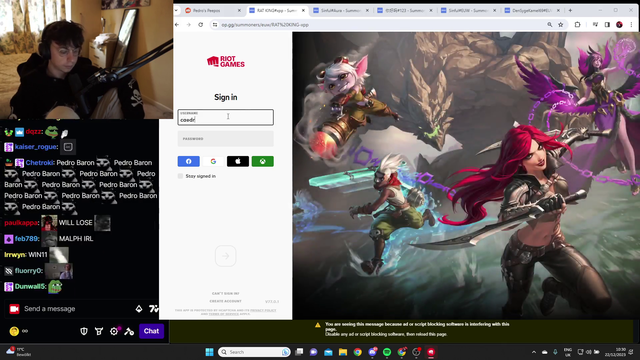Screen dimensions: 640x360
Task: Open the Create account link
Action: coord(225,301)
